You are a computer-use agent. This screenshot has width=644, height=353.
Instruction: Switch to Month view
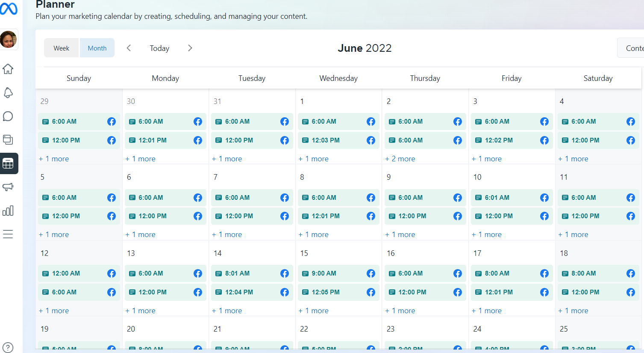[97, 48]
